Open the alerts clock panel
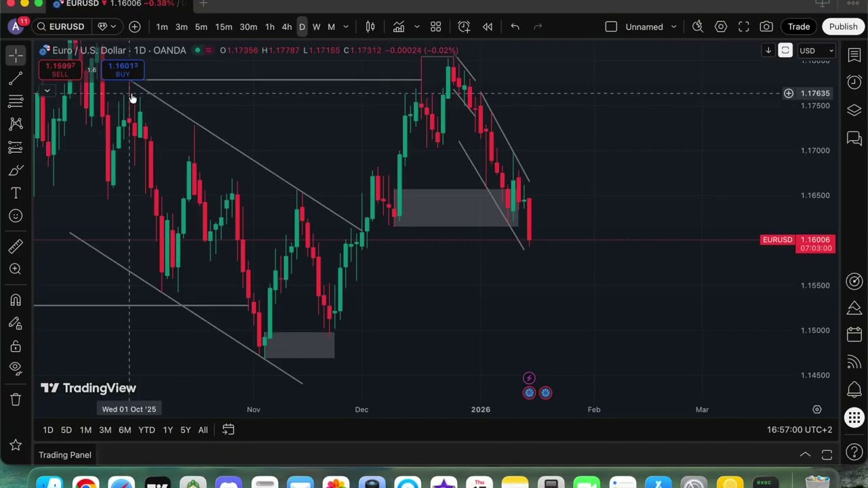868x488 pixels. (854, 82)
